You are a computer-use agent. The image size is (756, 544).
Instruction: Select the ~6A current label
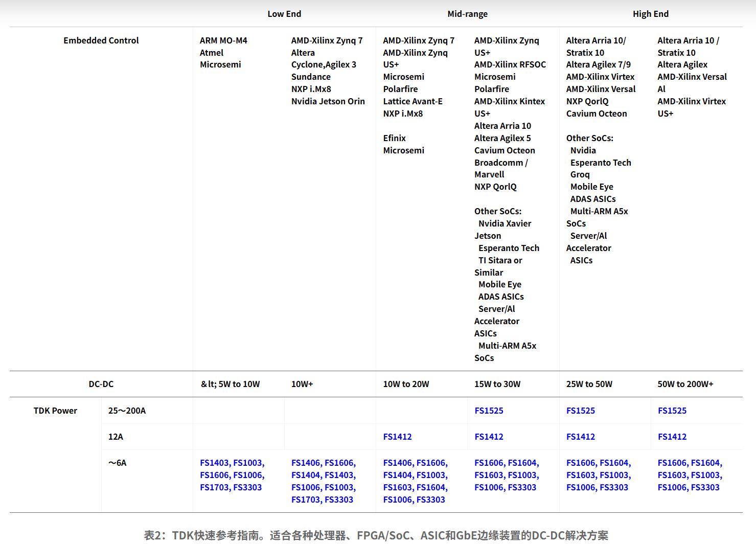tap(117, 463)
